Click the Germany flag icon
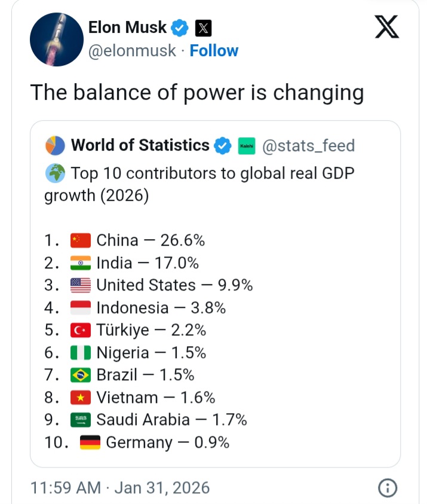This screenshot has height=504, width=427. [x=90, y=442]
